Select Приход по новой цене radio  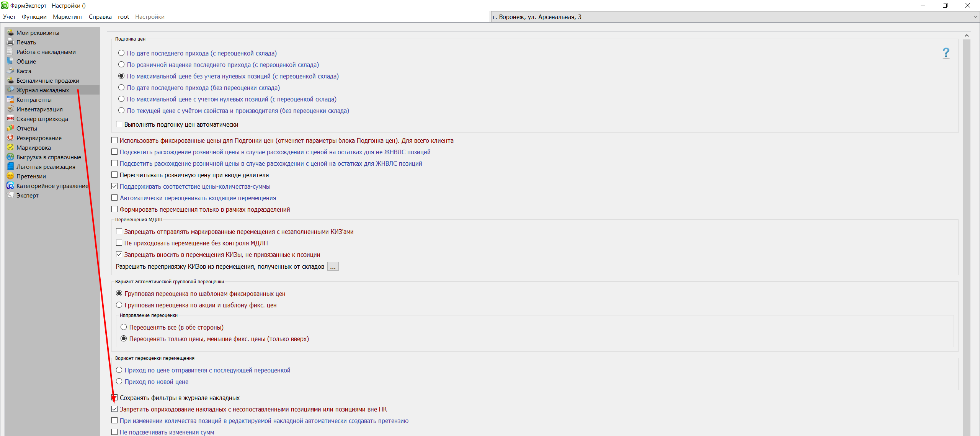click(x=119, y=381)
